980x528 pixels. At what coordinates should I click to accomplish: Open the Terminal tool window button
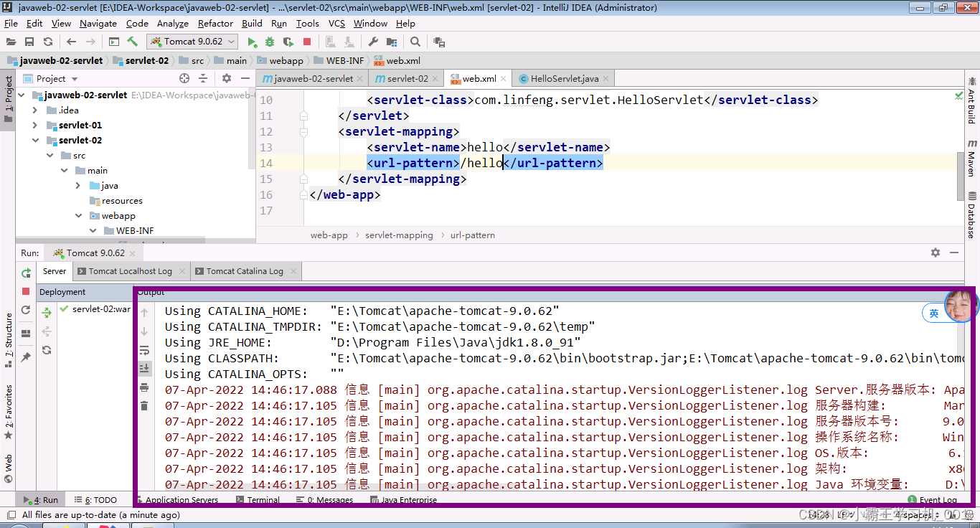tap(257, 500)
